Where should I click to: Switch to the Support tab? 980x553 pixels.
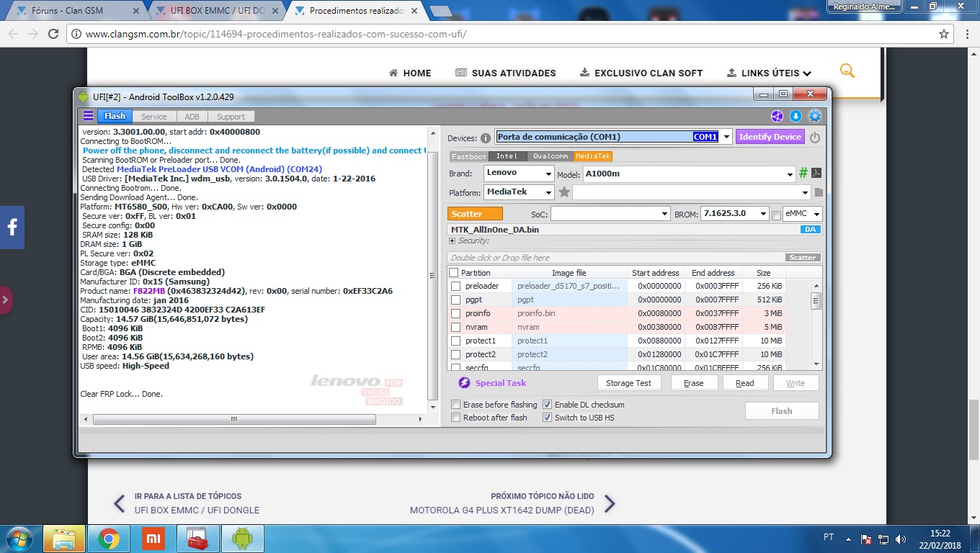(231, 117)
